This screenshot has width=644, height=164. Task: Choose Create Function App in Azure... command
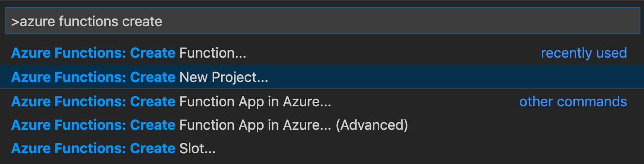point(322,101)
